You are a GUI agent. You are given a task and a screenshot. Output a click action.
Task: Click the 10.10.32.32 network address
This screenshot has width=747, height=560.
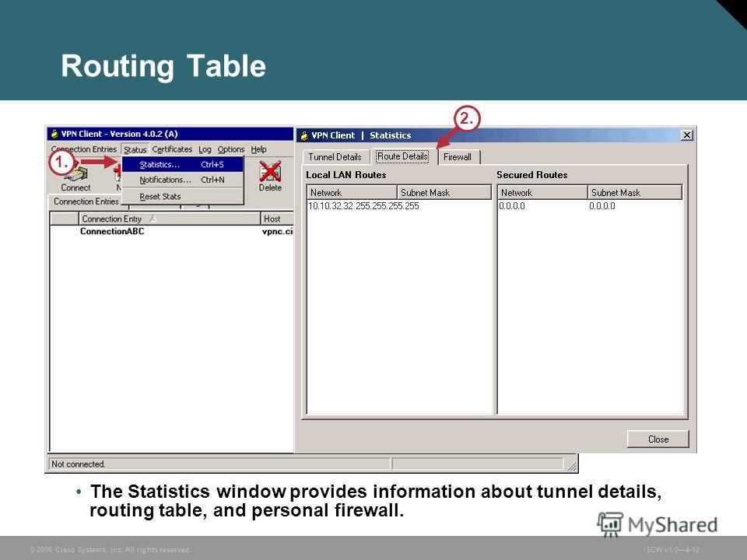pos(331,206)
